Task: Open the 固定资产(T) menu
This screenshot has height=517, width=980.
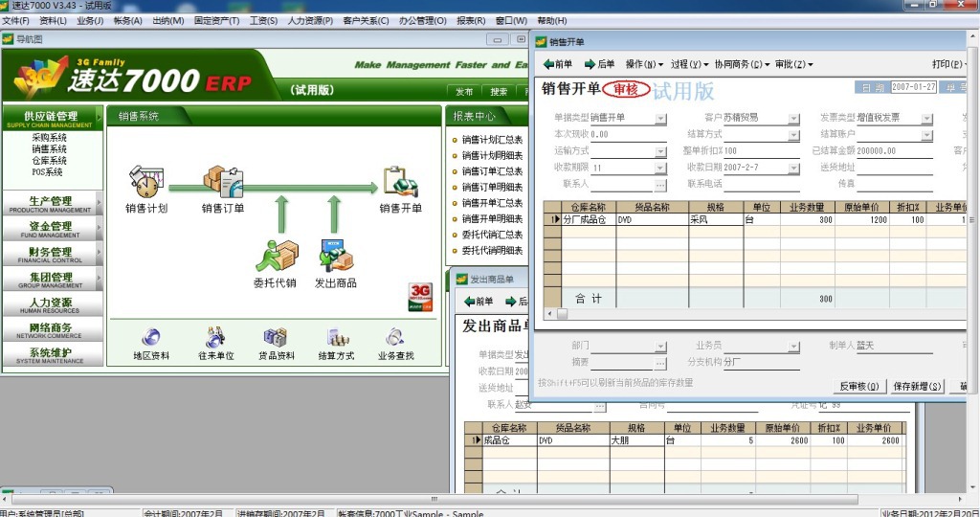Action: coord(217,21)
